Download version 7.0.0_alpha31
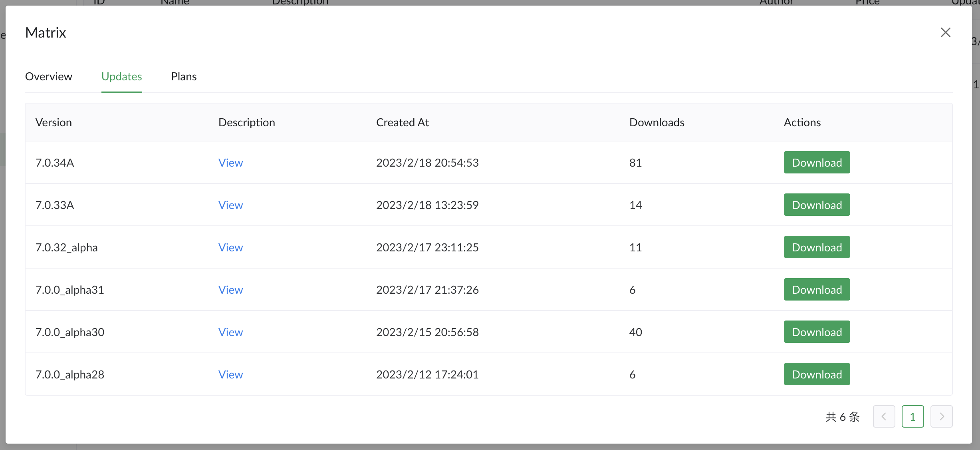The width and height of the screenshot is (980, 450). [x=817, y=289]
